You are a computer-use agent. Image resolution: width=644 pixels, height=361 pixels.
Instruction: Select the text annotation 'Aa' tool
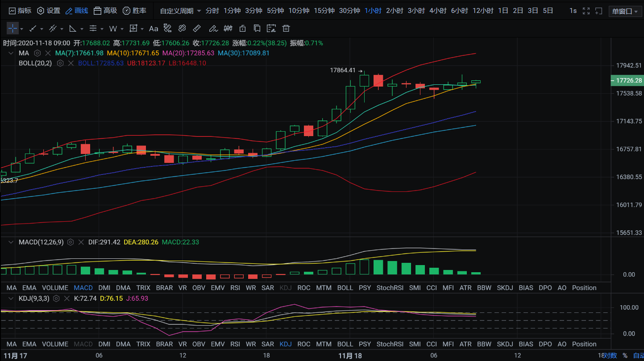point(154,29)
